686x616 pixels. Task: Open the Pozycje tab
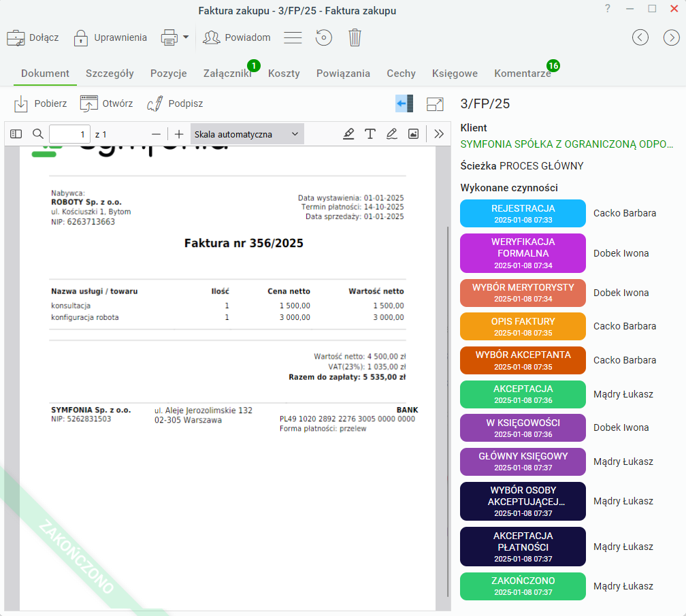tap(169, 74)
